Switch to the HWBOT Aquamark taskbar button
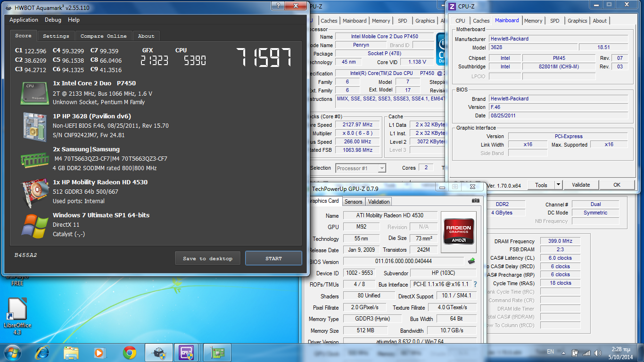The height and width of the screenshot is (362, 644). pos(159,352)
